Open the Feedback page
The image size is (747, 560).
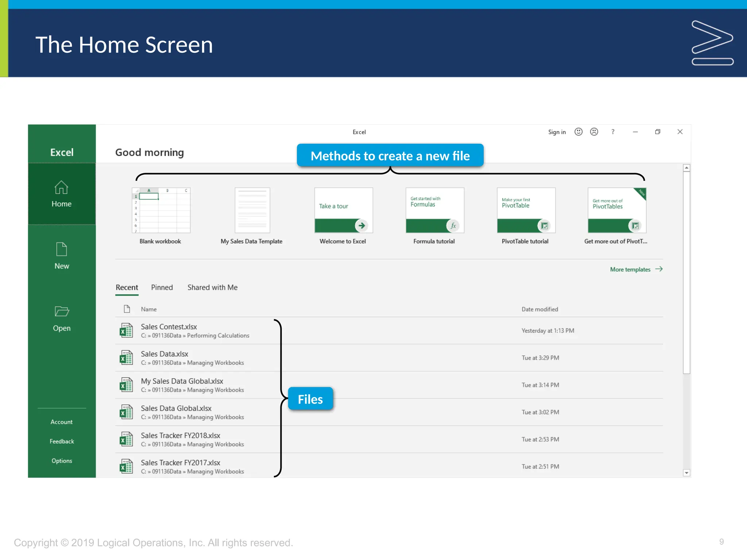(x=62, y=441)
